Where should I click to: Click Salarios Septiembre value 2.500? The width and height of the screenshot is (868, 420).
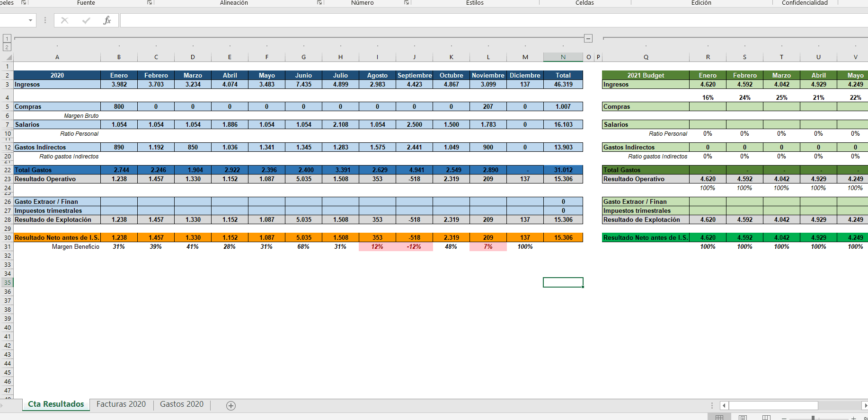click(x=414, y=124)
